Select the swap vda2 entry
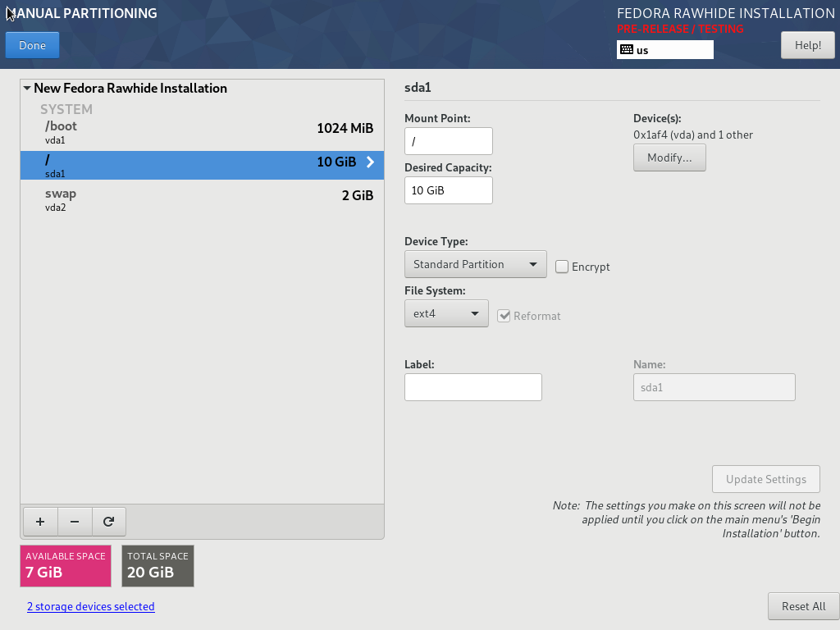840x630 pixels. [x=202, y=199]
